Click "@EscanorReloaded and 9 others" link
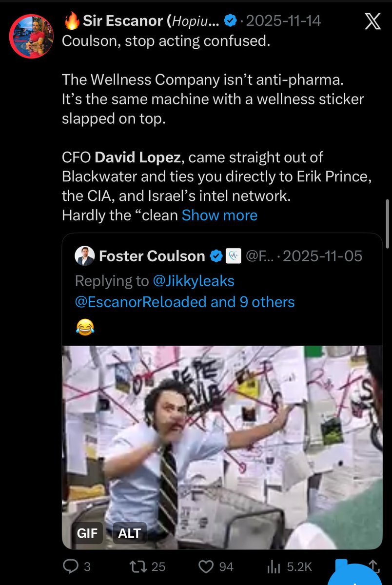 tap(184, 302)
